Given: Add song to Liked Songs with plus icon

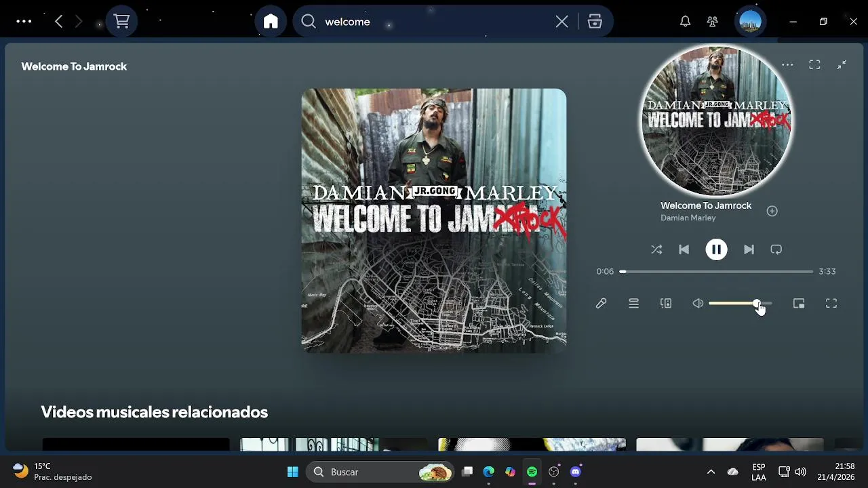Looking at the screenshot, I should pos(772,211).
